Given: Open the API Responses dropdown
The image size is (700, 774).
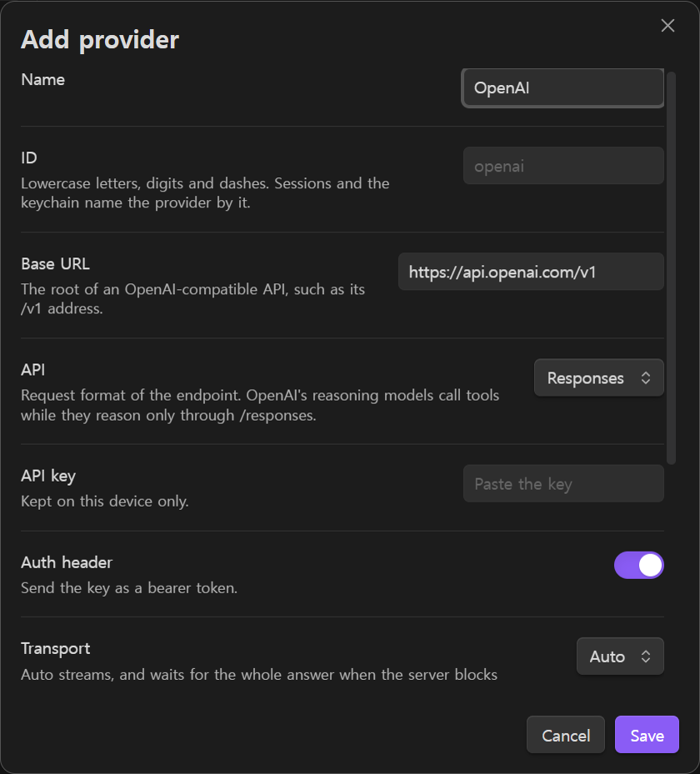Looking at the screenshot, I should pyautogui.click(x=599, y=377).
